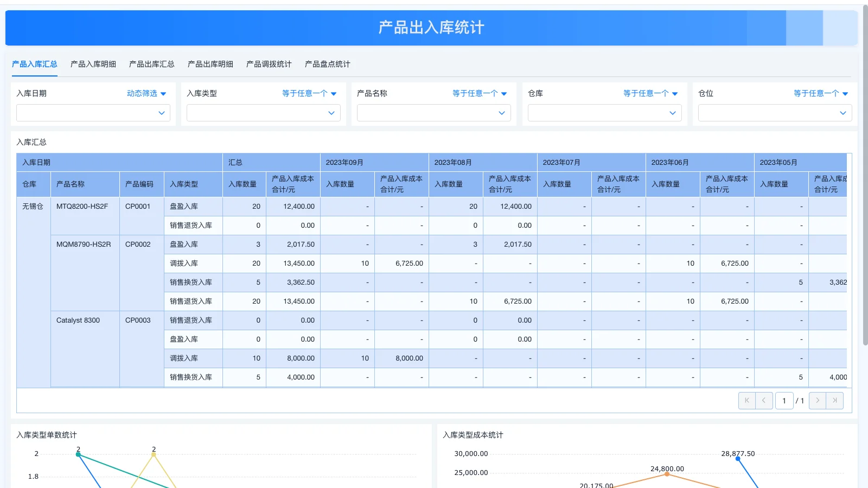Click 盘盈入库 in MTQ8200-HS2F row

tap(193, 207)
